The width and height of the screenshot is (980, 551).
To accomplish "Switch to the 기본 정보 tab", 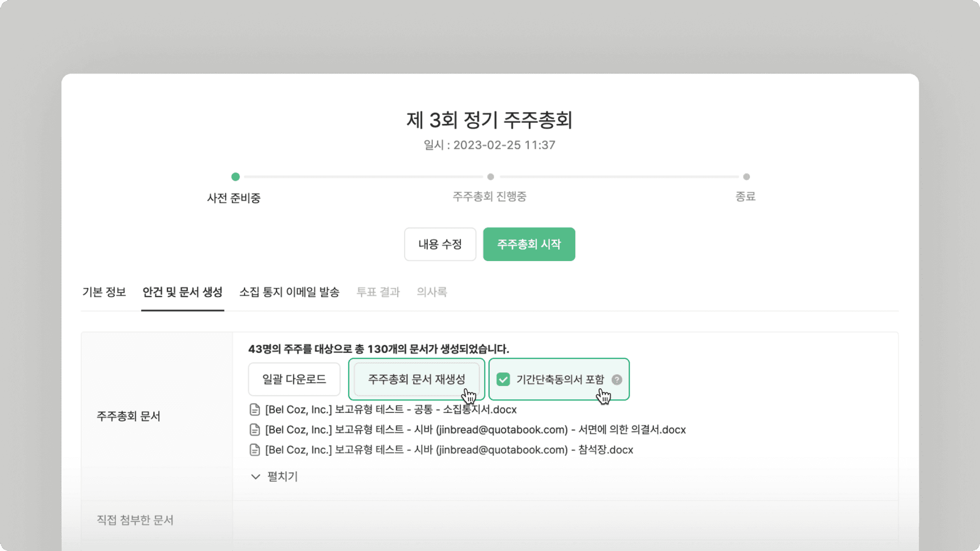I will (x=104, y=292).
